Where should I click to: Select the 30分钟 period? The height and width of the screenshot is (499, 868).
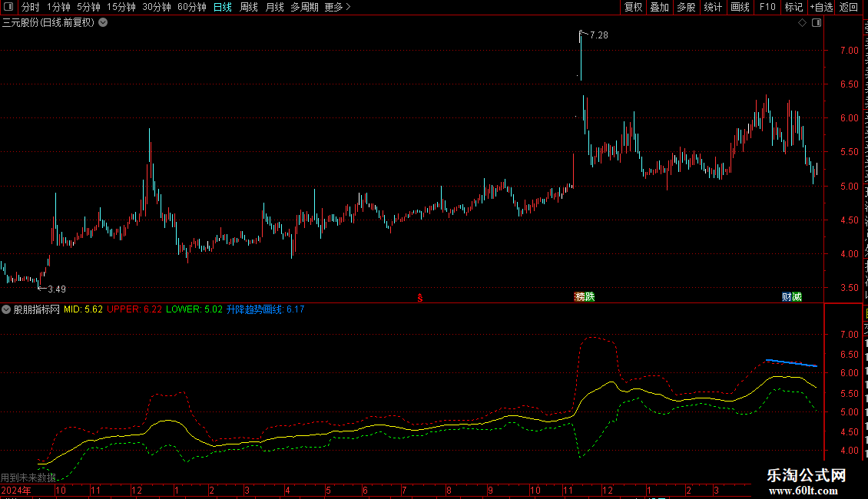point(157,7)
